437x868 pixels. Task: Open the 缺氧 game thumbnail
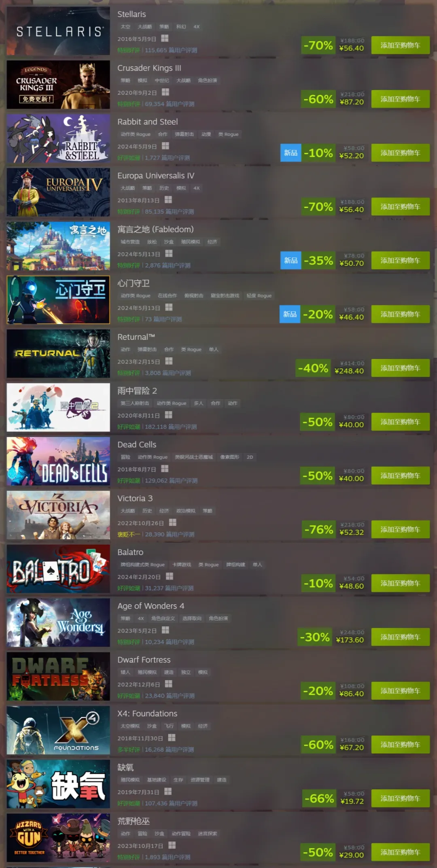click(x=58, y=784)
